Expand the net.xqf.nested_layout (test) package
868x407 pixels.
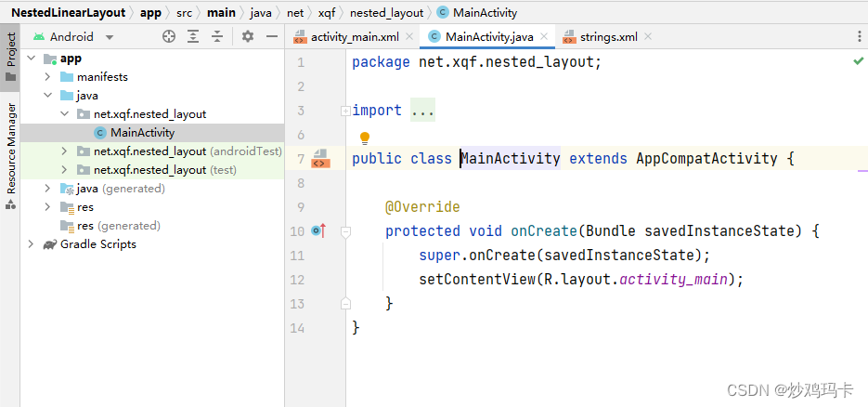pos(64,170)
